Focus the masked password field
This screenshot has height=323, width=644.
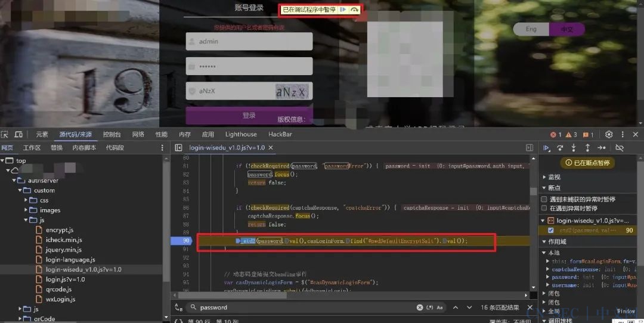coord(249,66)
